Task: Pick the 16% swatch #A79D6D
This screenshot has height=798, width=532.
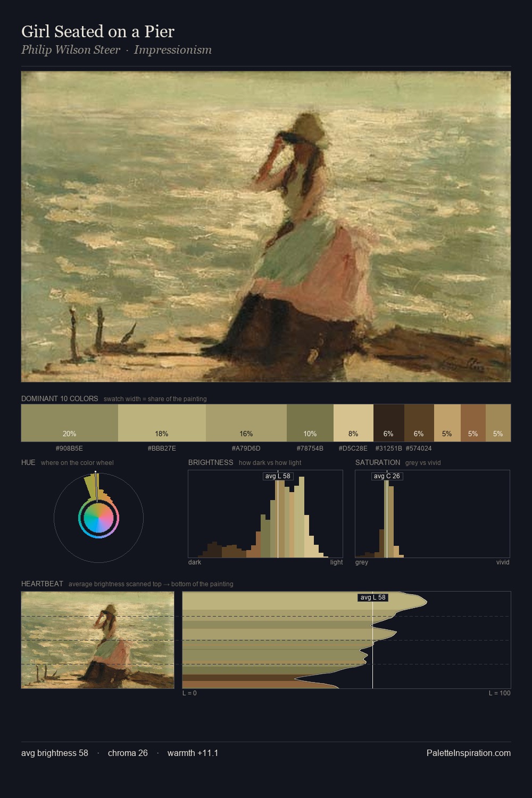Action: 246,423
